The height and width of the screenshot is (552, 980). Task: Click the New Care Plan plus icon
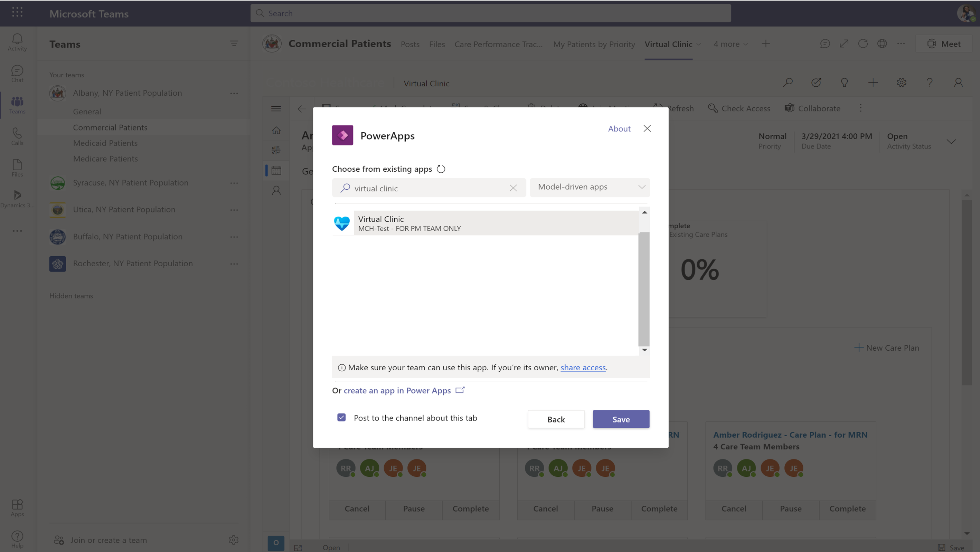tap(859, 348)
